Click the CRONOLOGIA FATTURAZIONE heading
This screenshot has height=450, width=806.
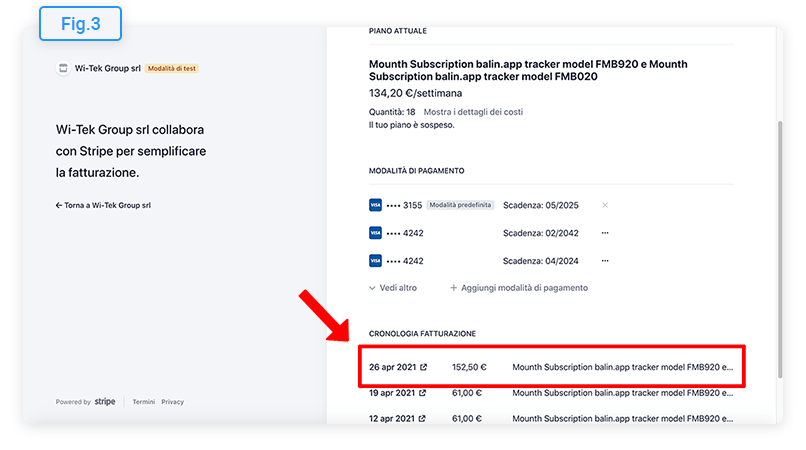[x=422, y=334]
